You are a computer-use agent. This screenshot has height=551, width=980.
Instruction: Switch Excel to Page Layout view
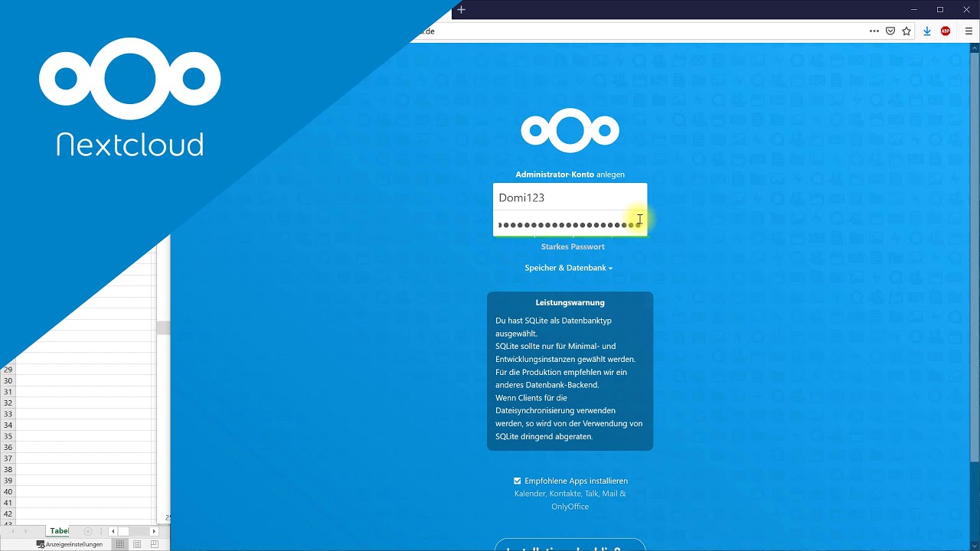137,544
